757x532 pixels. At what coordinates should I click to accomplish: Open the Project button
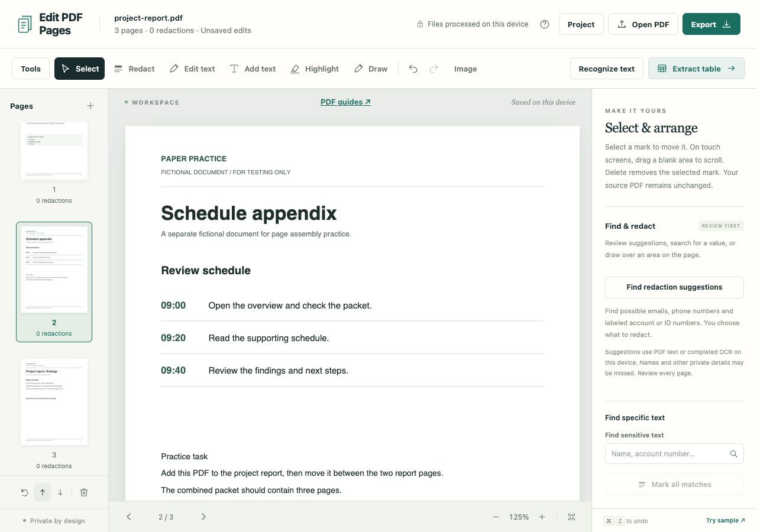pos(581,24)
